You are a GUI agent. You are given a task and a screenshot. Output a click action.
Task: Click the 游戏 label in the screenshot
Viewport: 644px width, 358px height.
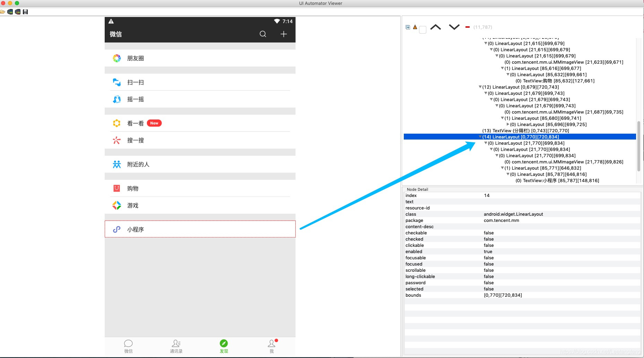(133, 206)
